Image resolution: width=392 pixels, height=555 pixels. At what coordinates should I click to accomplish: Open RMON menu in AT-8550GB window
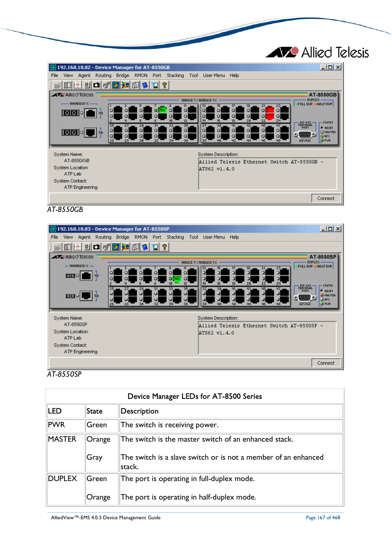point(141,76)
